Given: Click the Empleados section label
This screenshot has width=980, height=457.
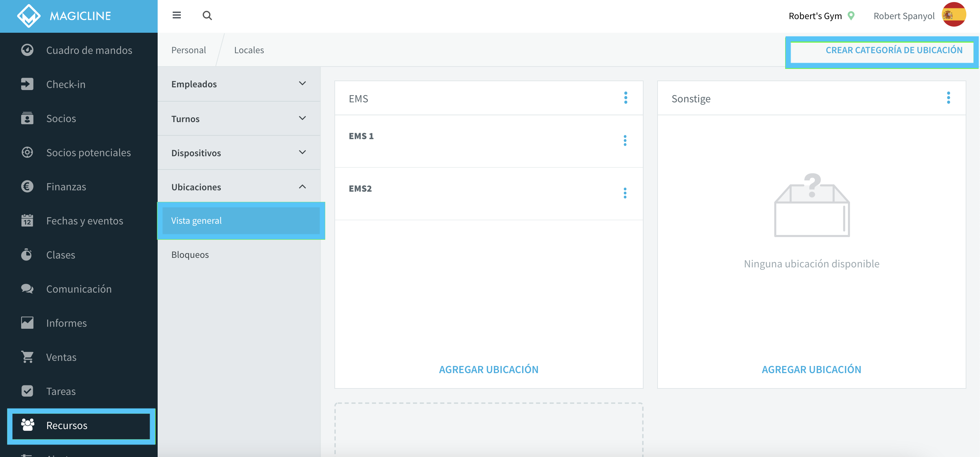Looking at the screenshot, I should coord(193,84).
